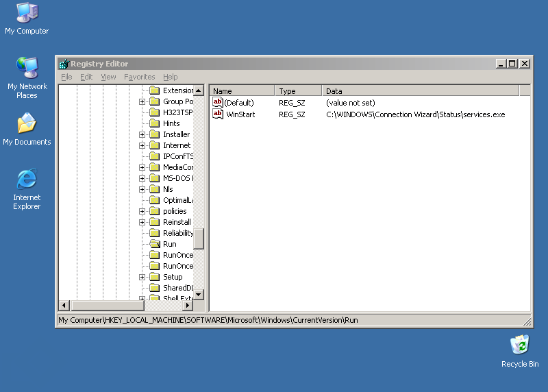Click the Hints key folder icon
Image resolution: width=548 pixels, height=392 pixels.
tap(155, 123)
